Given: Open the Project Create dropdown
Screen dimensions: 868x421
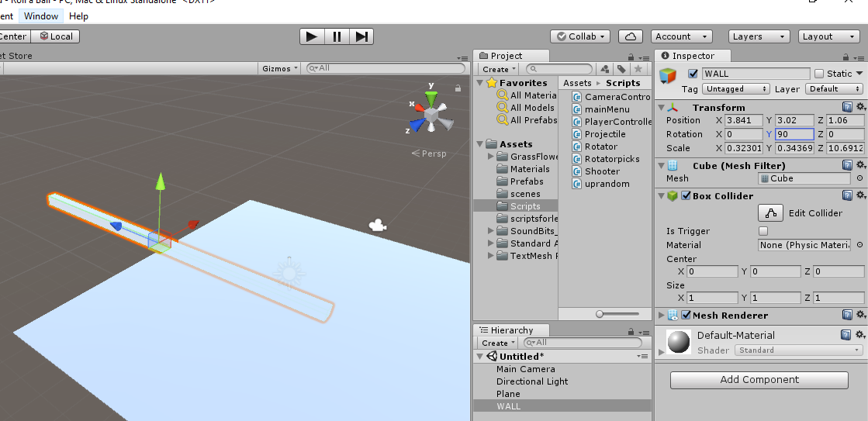Looking at the screenshot, I should click(499, 69).
